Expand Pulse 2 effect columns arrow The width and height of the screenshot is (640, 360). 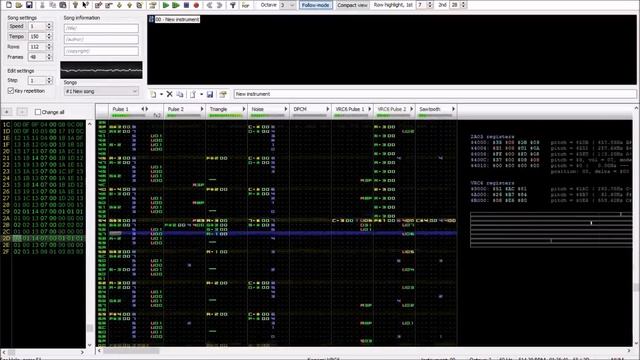point(202,109)
